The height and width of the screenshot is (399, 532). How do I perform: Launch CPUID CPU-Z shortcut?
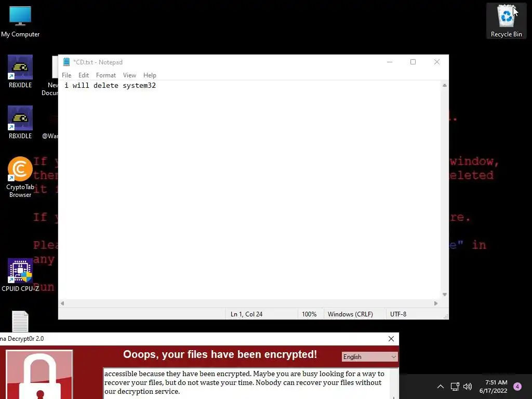20,275
